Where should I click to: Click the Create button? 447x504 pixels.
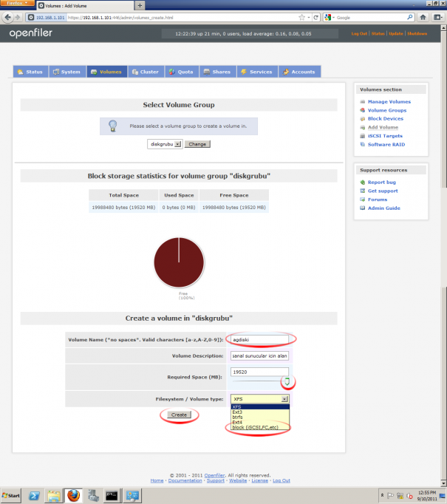(x=179, y=415)
